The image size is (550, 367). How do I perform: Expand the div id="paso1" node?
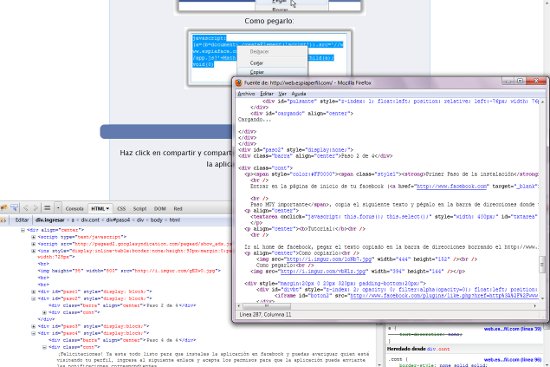coord(34,292)
